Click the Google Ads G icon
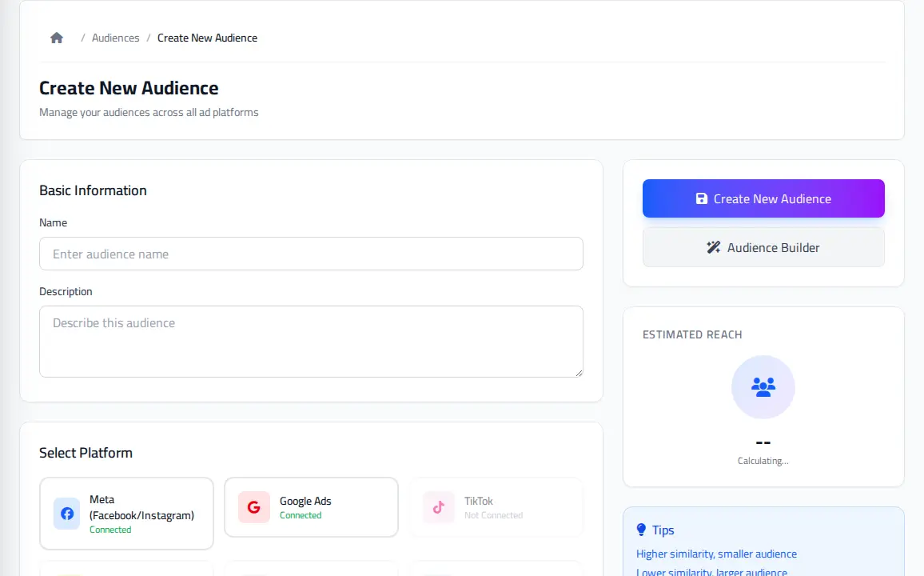 254,507
